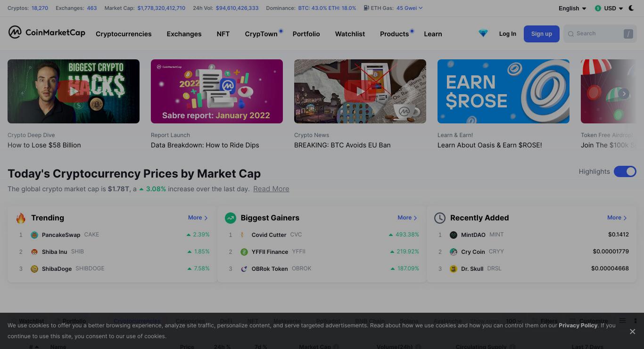Focus the Search input field
The width and height of the screenshot is (644, 349).
click(600, 33)
